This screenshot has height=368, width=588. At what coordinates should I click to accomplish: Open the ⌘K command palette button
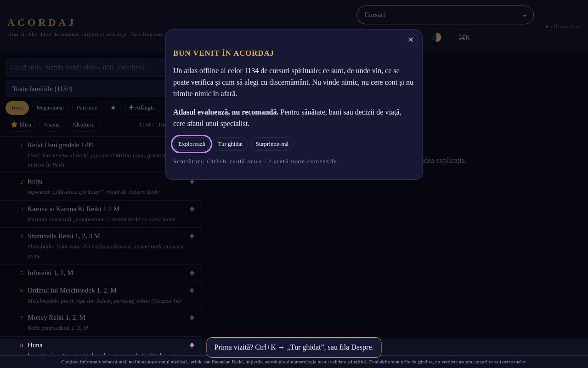pos(464,37)
